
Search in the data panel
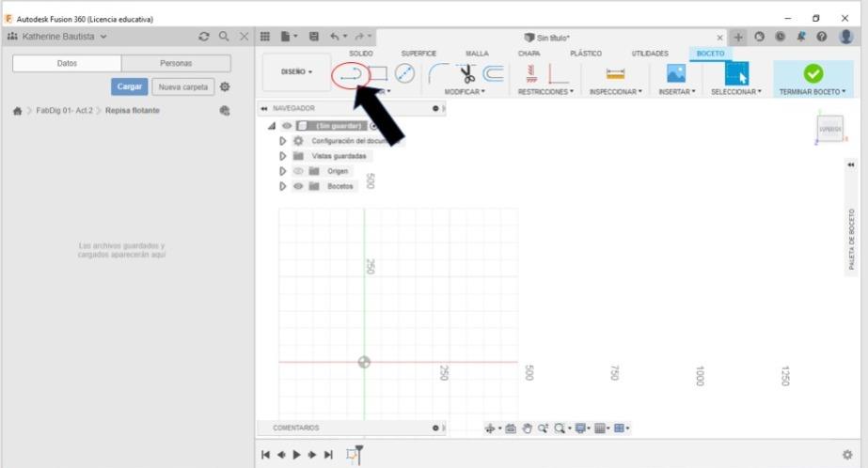tap(224, 37)
